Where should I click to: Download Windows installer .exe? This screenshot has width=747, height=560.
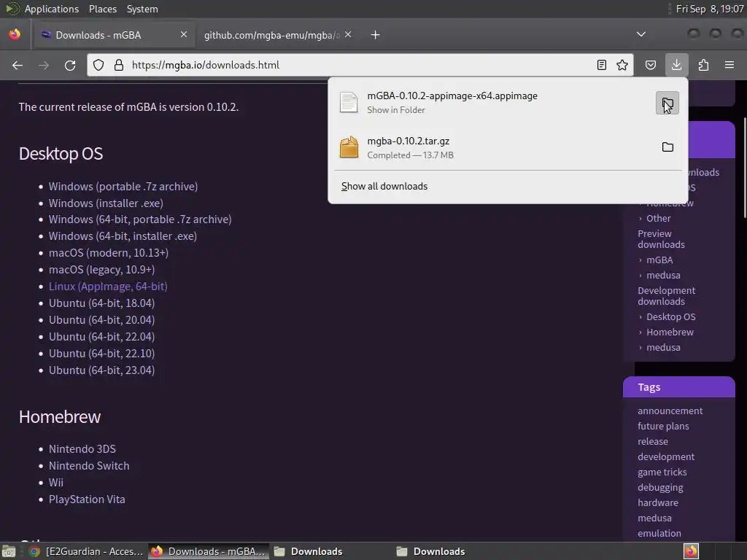click(106, 203)
